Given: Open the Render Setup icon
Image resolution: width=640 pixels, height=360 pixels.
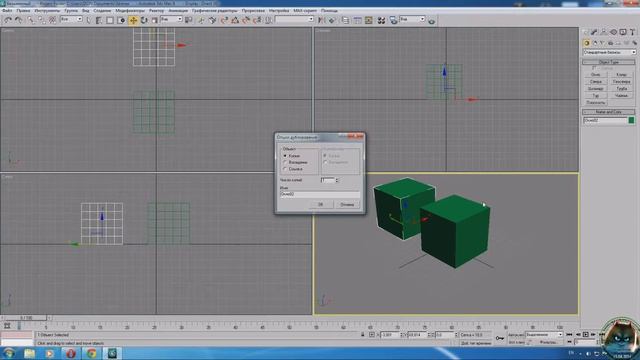Looking at the screenshot, I should (x=393, y=20).
